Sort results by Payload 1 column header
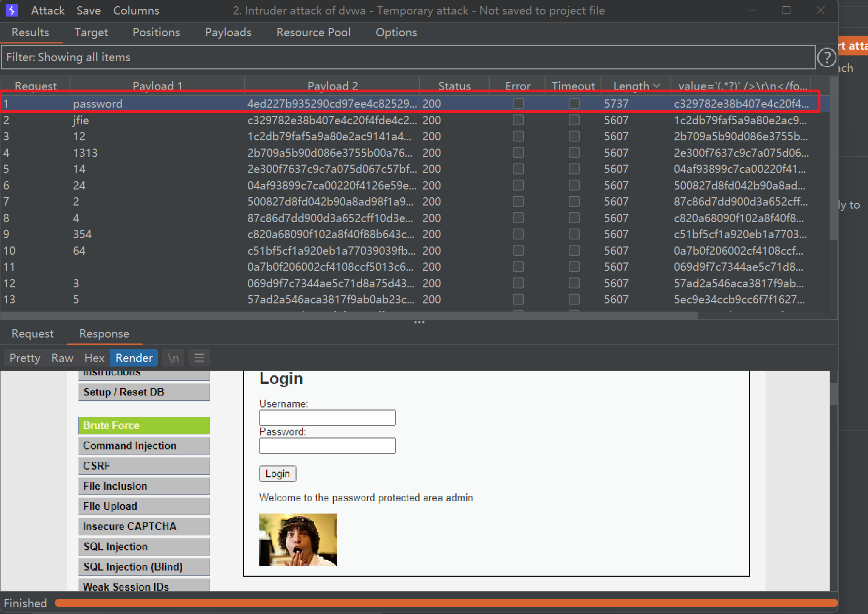This screenshot has width=868, height=614. [157, 86]
